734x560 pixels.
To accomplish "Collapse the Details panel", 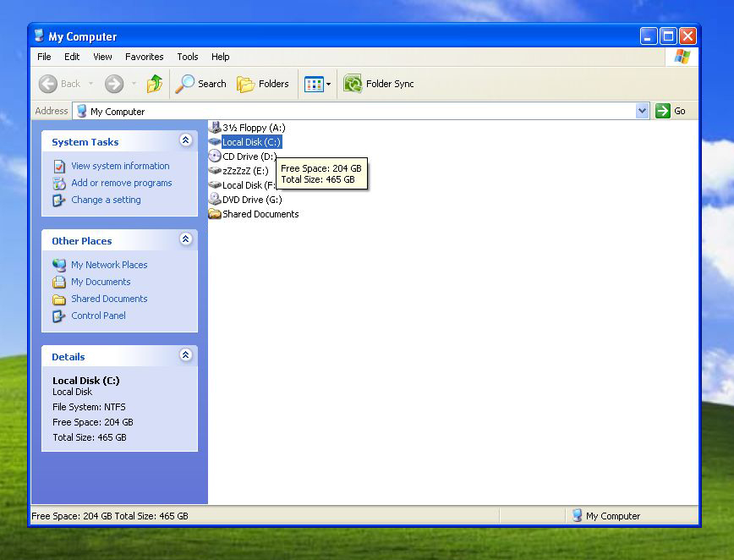I will click(x=185, y=355).
